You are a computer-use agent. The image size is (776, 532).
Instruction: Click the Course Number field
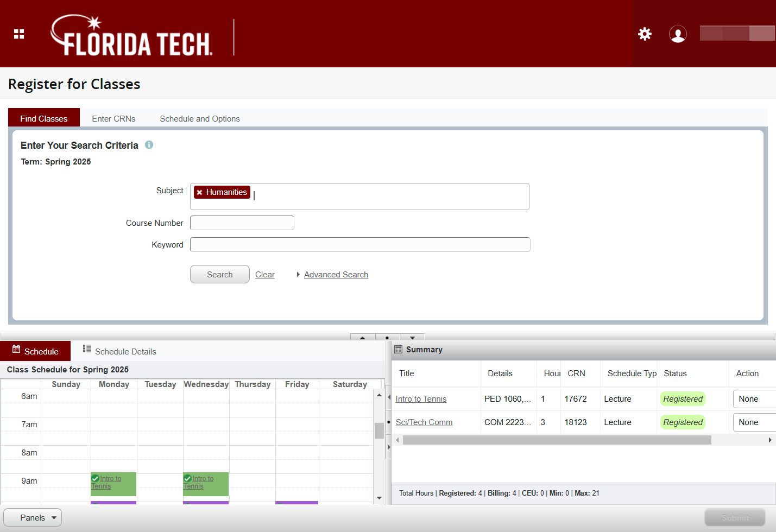(242, 223)
